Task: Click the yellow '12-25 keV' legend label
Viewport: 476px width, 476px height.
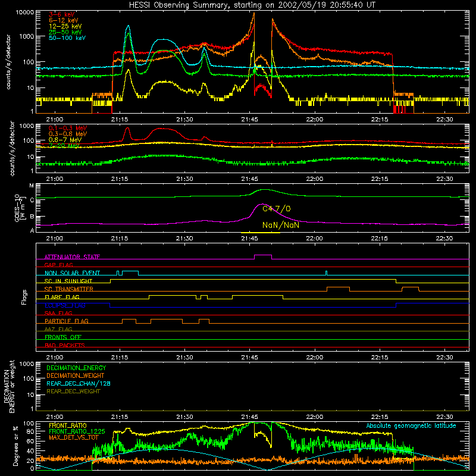Action: point(65,26)
